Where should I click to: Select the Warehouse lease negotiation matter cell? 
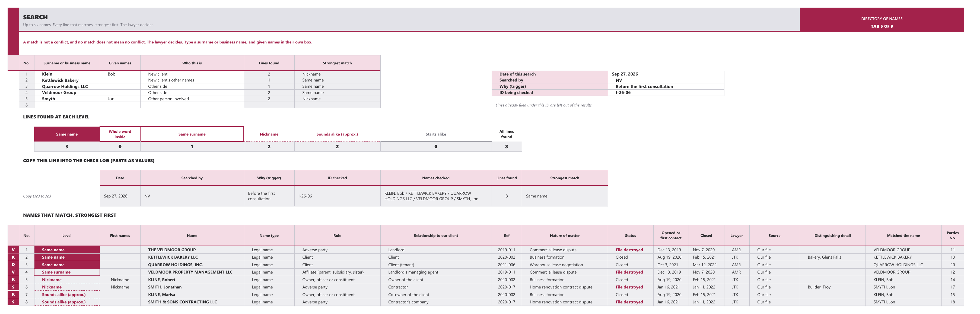(565, 265)
